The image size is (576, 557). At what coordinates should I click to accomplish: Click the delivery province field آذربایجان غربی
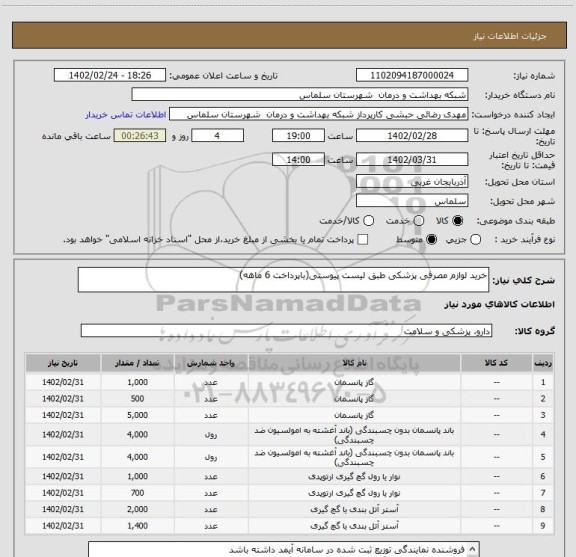[412, 182]
